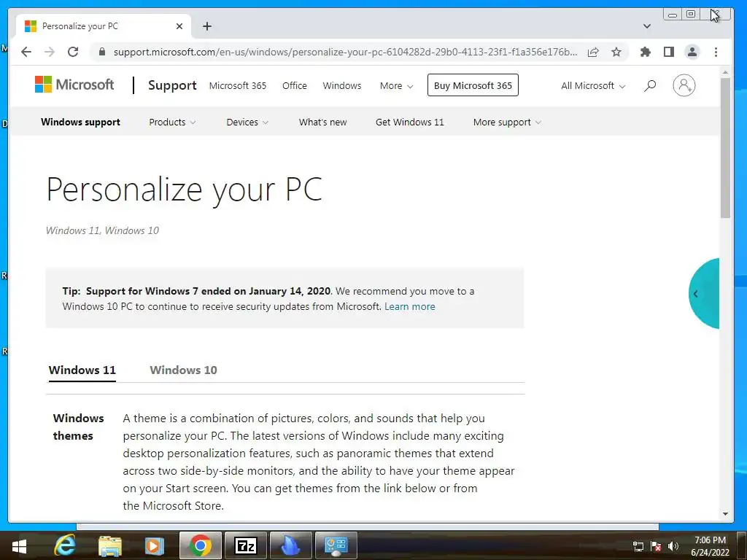
Task: Go back to the previous page
Action: [26, 52]
